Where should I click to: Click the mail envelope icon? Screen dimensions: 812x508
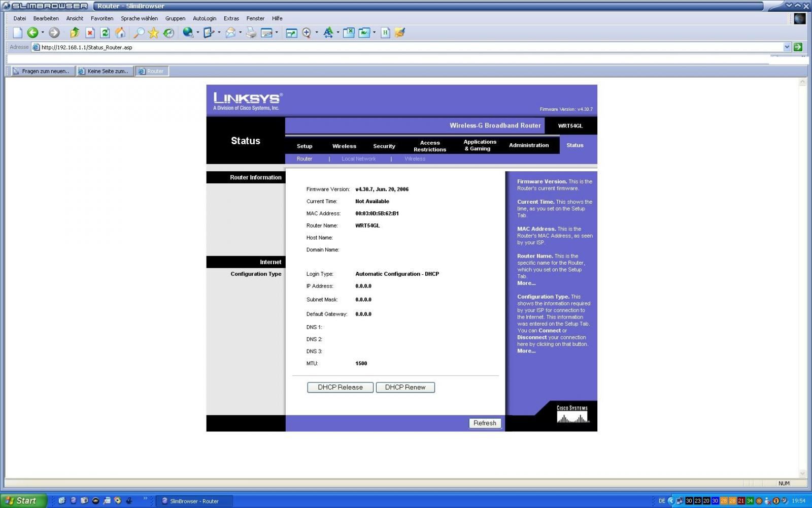click(230, 33)
